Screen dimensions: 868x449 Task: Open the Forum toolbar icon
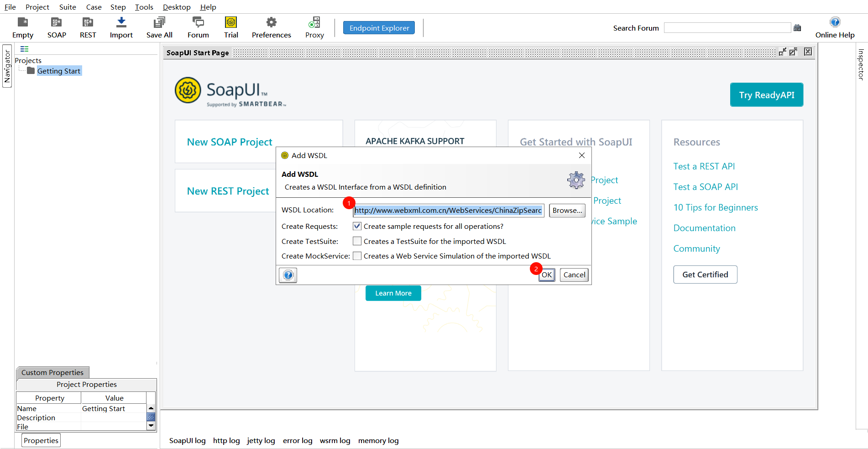pos(198,28)
